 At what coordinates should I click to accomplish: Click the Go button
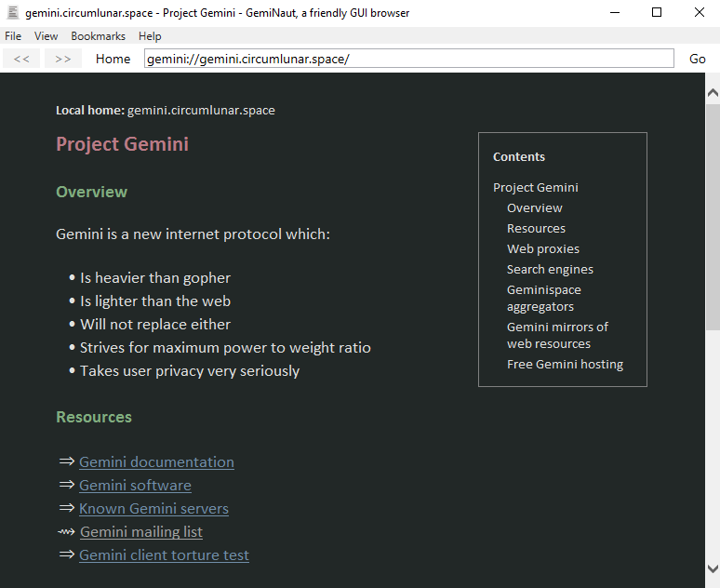click(x=697, y=59)
